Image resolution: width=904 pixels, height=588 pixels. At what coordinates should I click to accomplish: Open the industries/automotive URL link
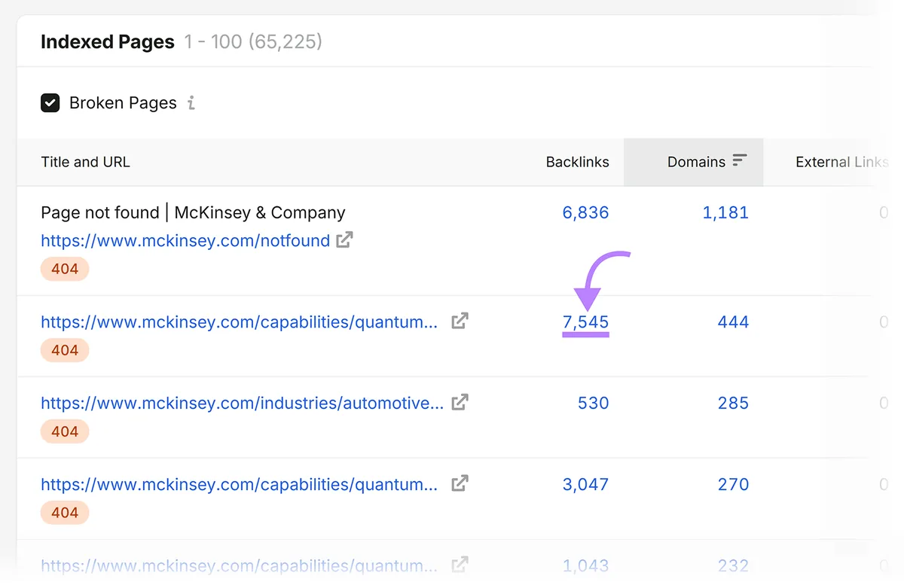coord(242,404)
